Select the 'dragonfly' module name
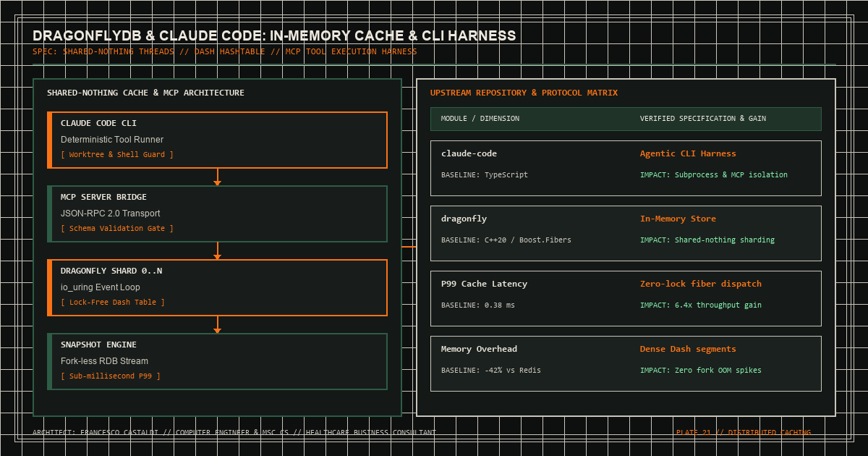 pyautogui.click(x=464, y=219)
